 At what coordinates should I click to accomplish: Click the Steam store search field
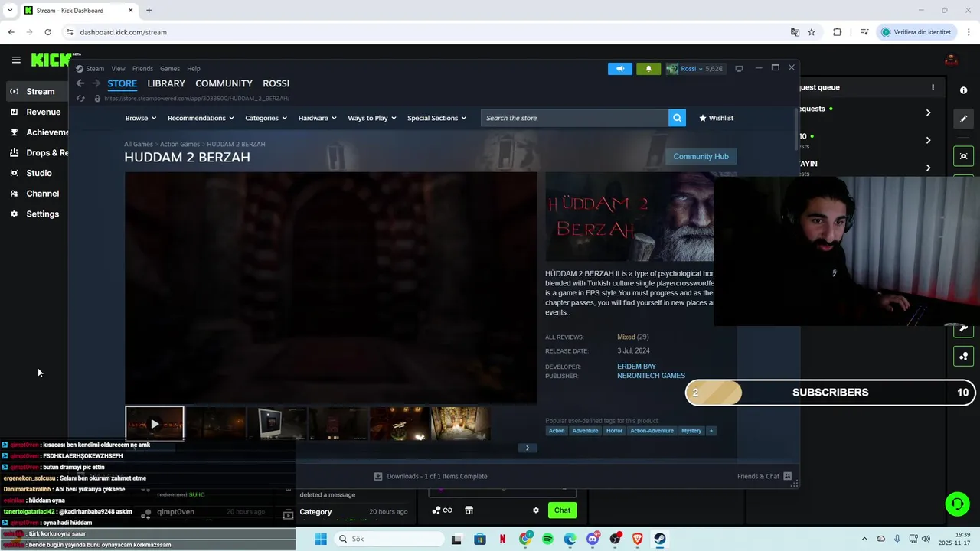575,118
